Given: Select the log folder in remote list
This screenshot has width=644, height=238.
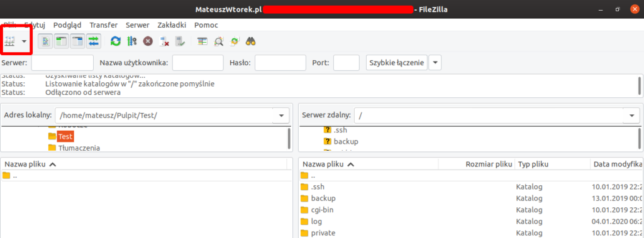Looking at the screenshot, I should pos(471,222).
